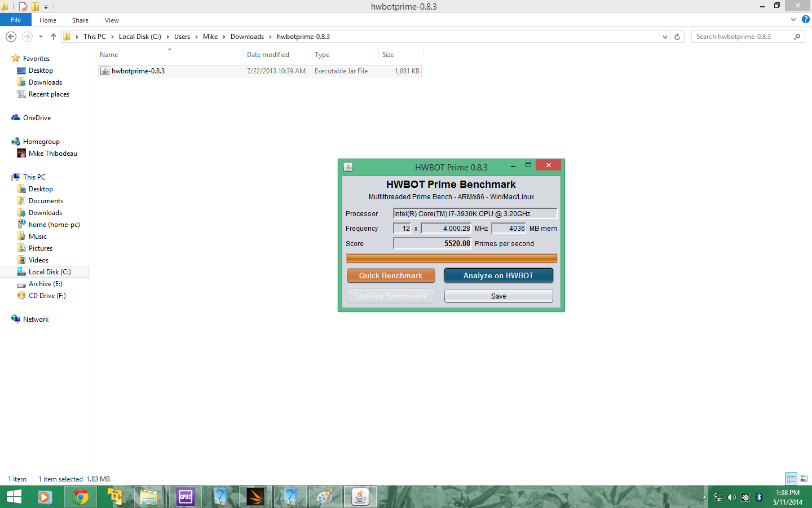Click the Save button in HWBOT Prime
812x508 pixels.
498,296
